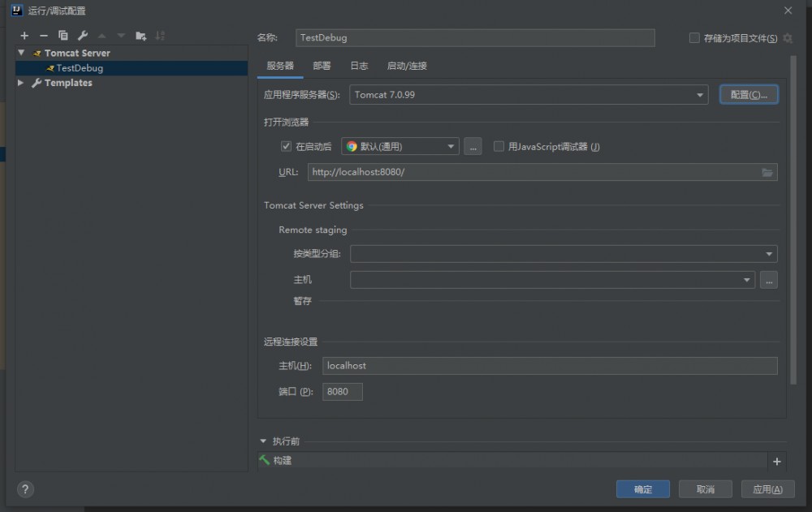Select TestDebug configuration in the tree
This screenshot has width=812, height=512.
tap(132, 68)
